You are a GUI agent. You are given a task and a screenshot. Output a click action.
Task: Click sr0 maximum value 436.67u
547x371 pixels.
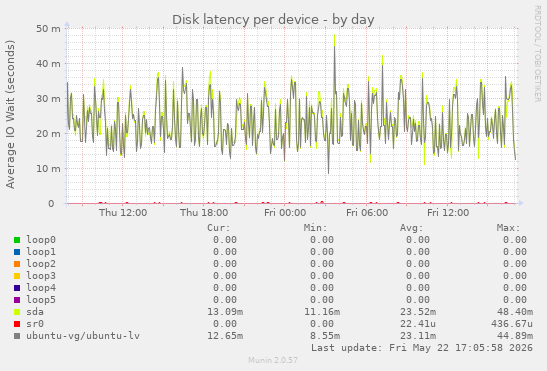click(512, 324)
